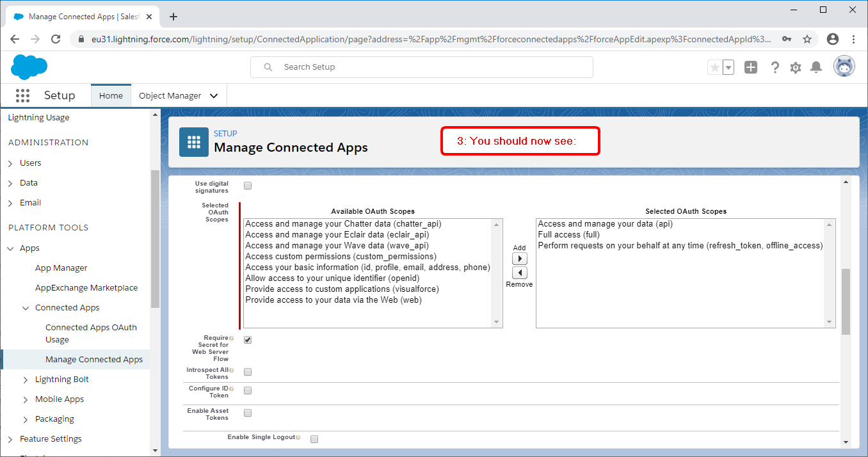View site security lock info
Image resolution: width=868 pixels, height=457 pixels.
click(81, 39)
